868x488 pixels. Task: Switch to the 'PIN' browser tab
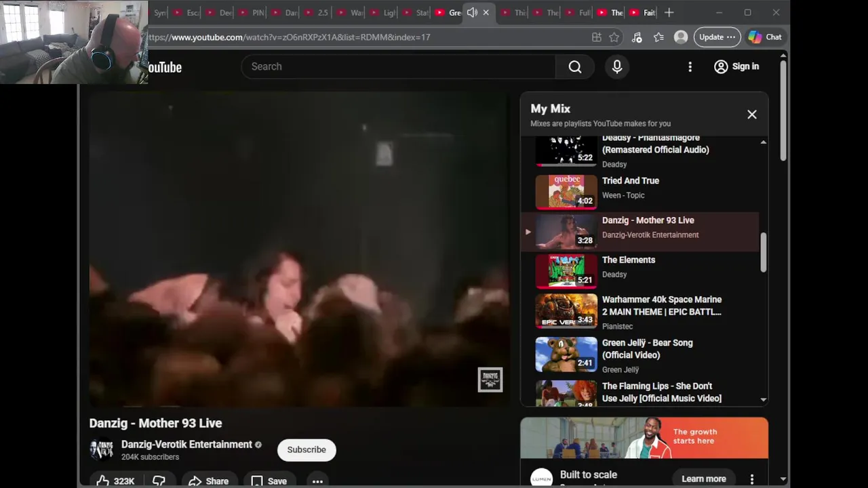click(x=252, y=13)
